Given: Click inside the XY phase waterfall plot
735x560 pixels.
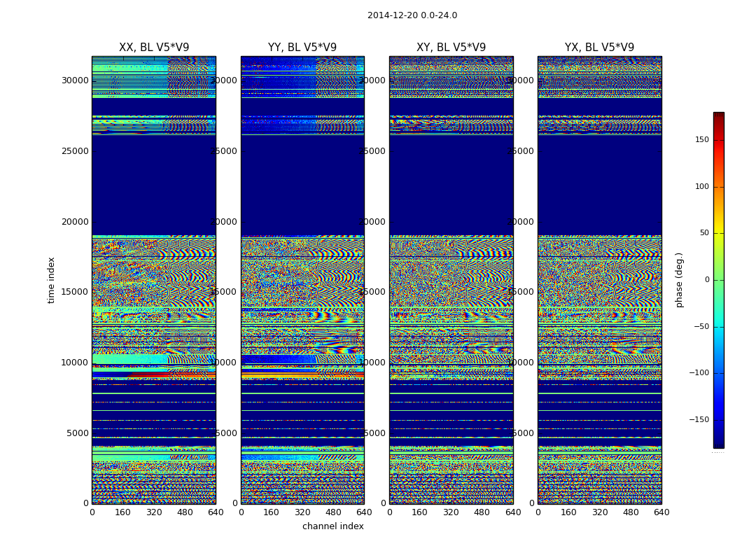Looking at the screenshot, I should click(x=451, y=280).
